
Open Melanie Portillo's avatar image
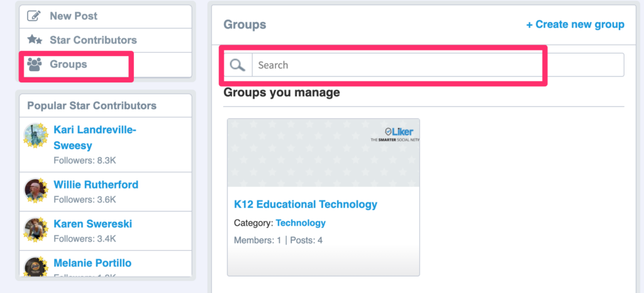[x=36, y=266]
